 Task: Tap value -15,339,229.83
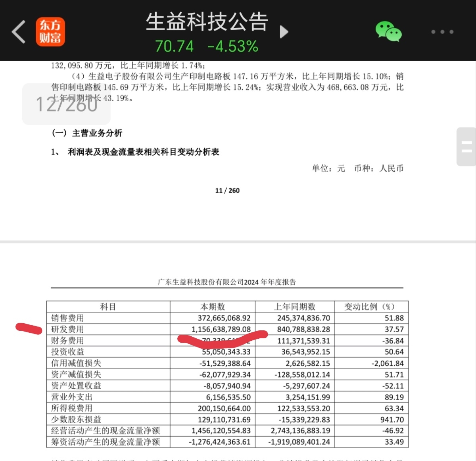pyautogui.click(x=304, y=419)
